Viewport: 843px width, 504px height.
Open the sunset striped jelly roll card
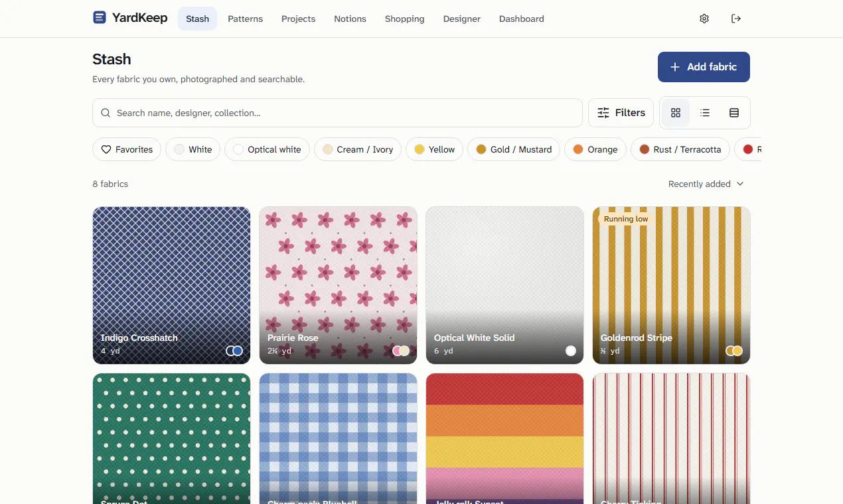(x=504, y=438)
